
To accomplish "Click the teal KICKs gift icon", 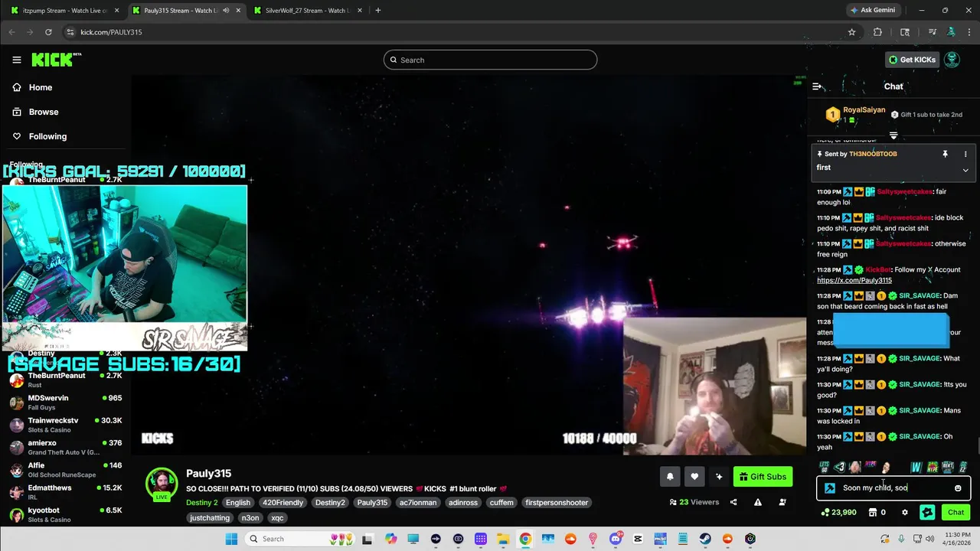I will click(x=927, y=513).
